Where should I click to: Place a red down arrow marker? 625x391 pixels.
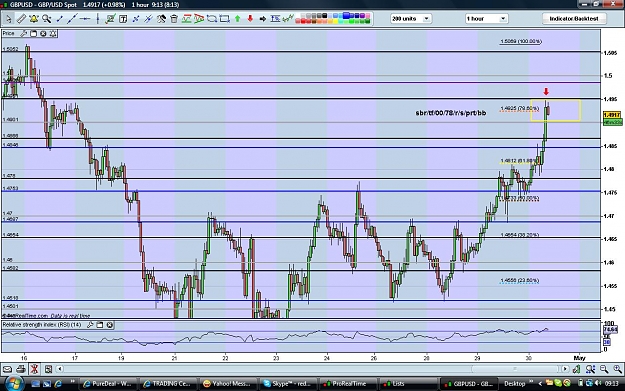coord(250,19)
